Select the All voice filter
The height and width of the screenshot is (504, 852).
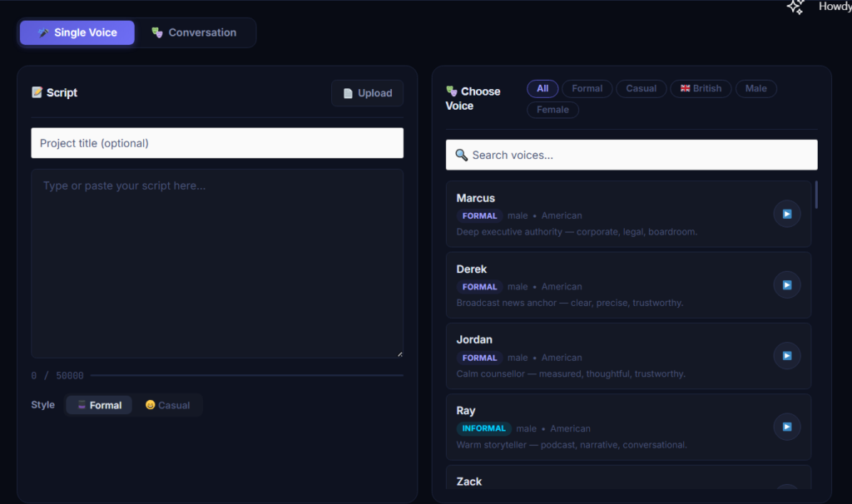[542, 88]
